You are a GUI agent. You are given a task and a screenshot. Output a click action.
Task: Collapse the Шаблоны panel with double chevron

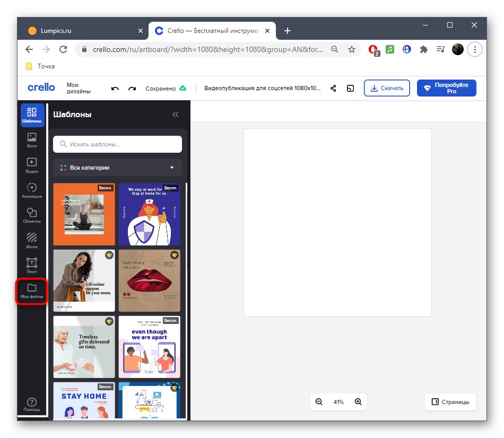click(175, 115)
